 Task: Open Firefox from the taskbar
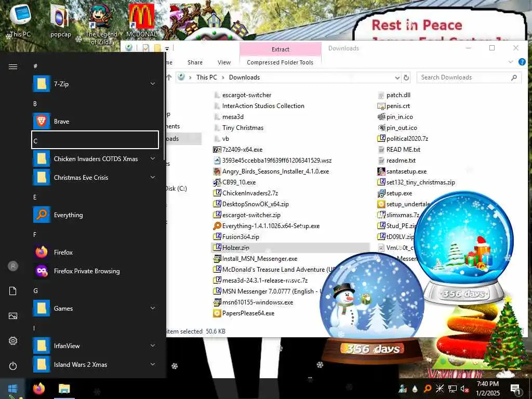point(39,389)
